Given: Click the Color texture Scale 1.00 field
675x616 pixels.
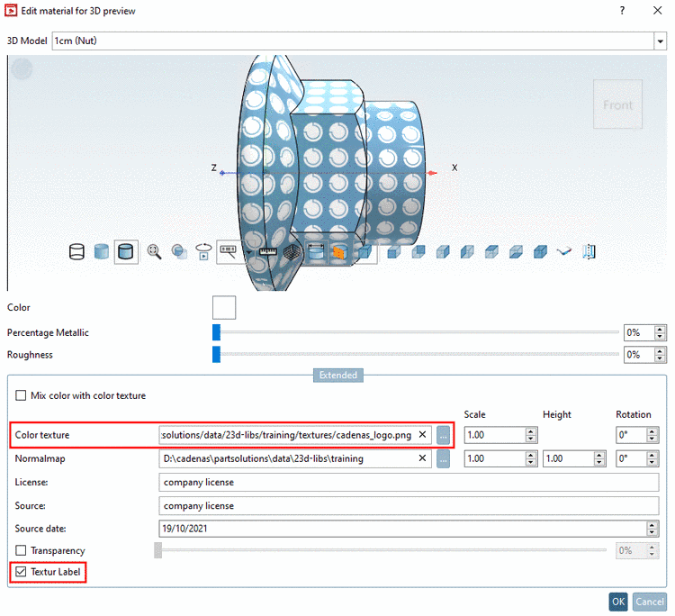Looking at the screenshot, I should pyautogui.click(x=495, y=435).
